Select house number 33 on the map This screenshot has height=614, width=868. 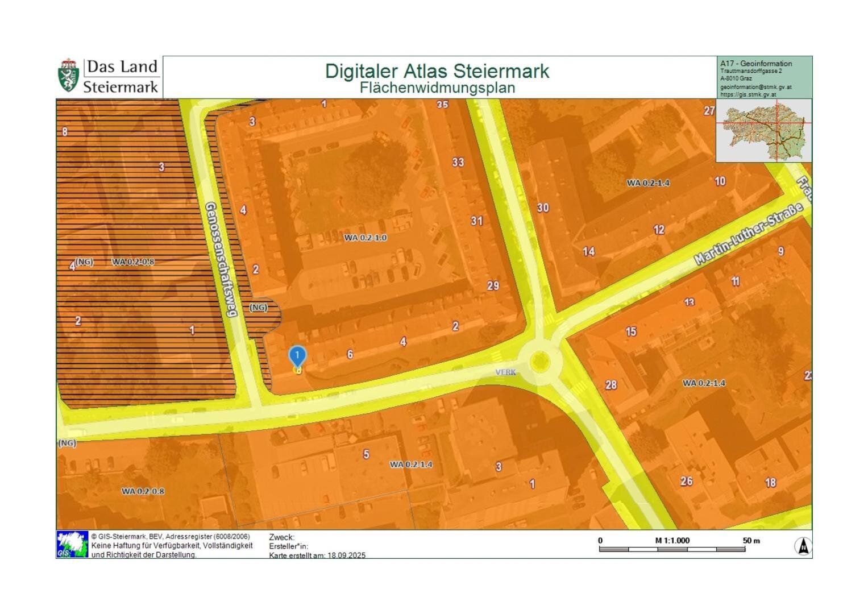click(x=458, y=163)
